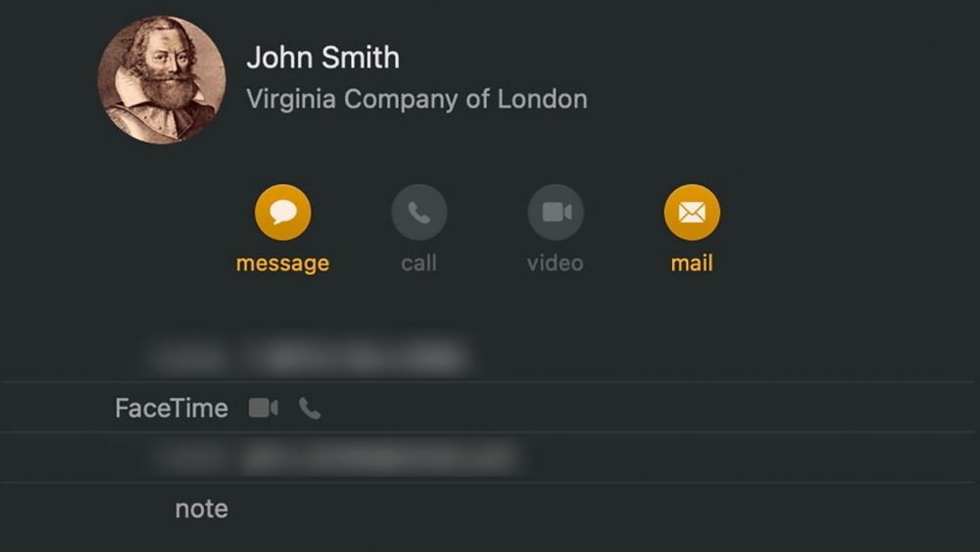The image size is (980, 552).
Task: Click the note field label
Action: point(201,509)
